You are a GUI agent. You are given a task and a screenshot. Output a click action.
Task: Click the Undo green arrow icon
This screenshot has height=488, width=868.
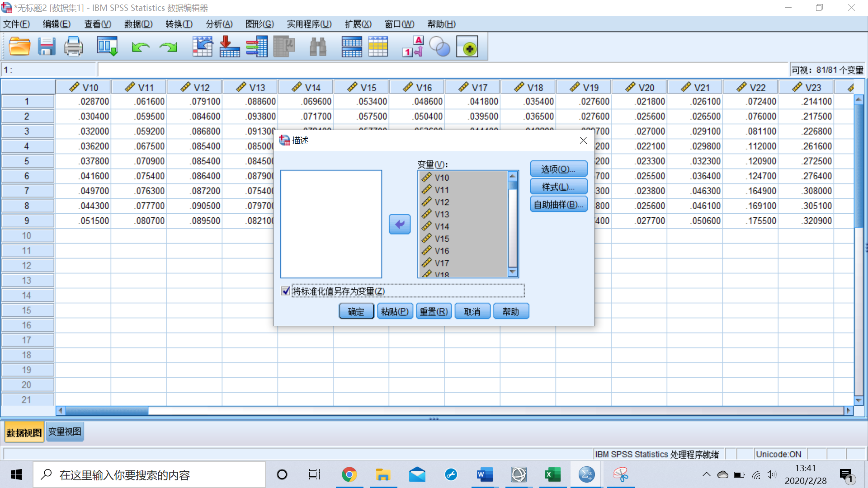(141, 47)
